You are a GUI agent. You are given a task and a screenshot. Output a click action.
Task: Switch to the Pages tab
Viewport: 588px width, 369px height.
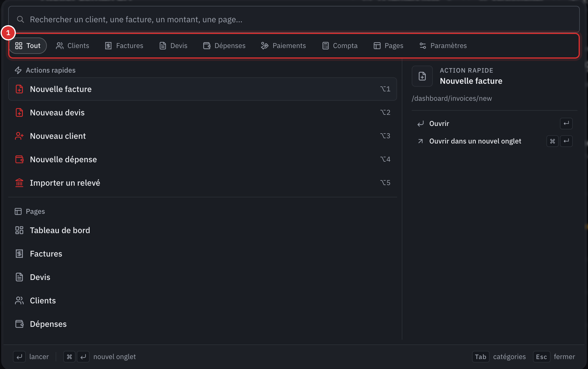(388, 46)
